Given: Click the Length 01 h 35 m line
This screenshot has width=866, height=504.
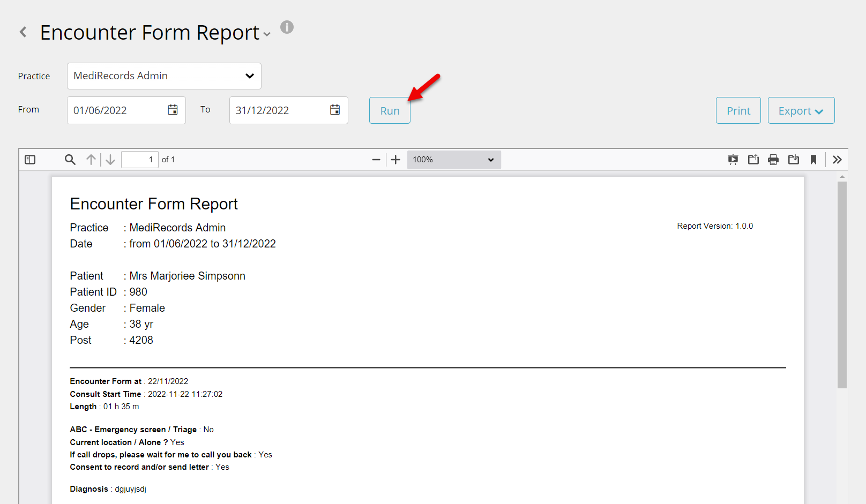Looking at the screenshot, I should pyautogui.click(x=104, y=407).
